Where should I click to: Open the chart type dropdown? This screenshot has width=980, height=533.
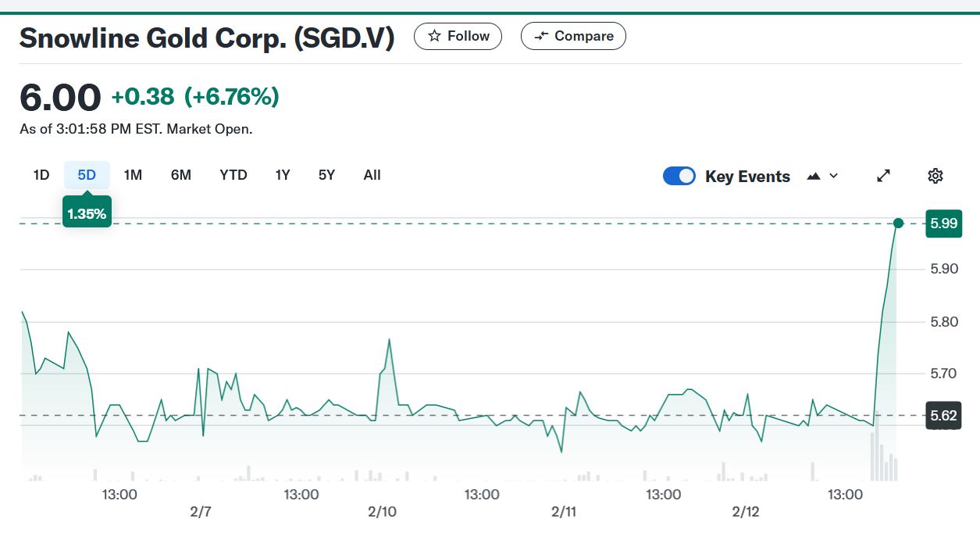[x=833, y=176]
